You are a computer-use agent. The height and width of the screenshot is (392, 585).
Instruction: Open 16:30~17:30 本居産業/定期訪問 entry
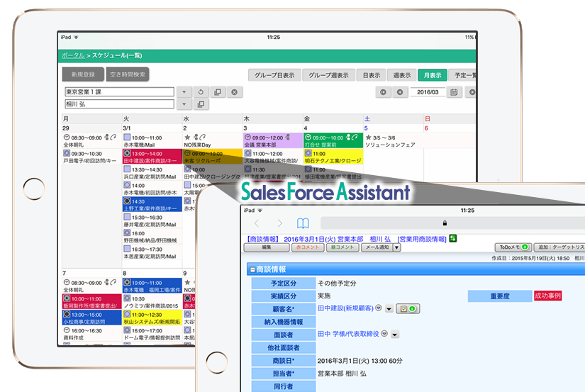click(152, 252)
